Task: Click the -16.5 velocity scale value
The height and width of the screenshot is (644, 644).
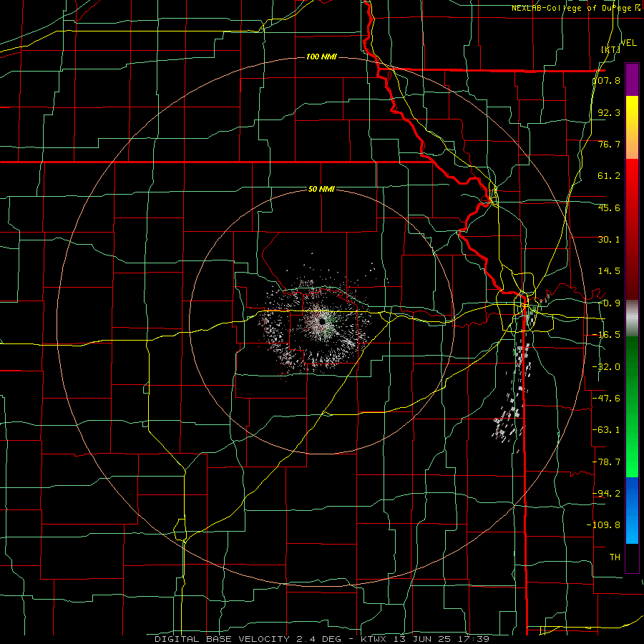Action: coord(607,334)
